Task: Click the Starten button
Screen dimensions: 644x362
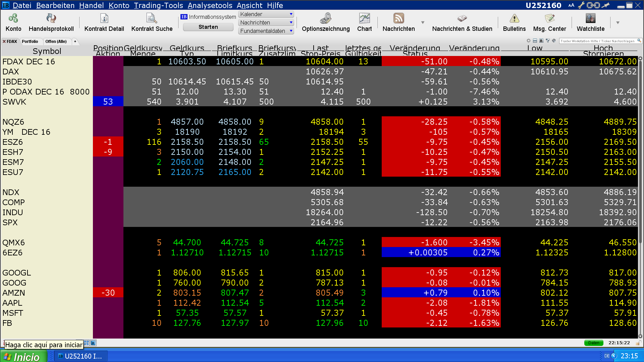Action: 208,27
